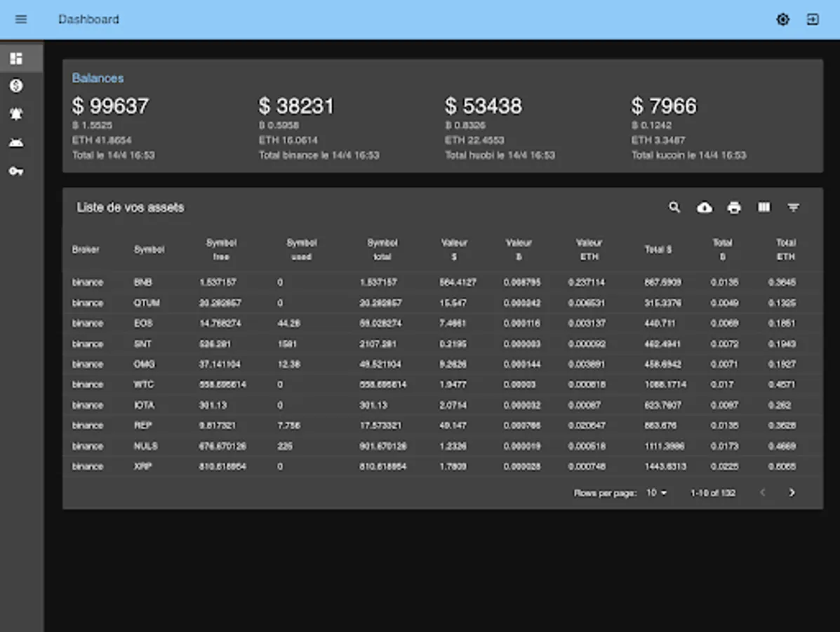Open the view columns selector
Image resolution: width=840 pixels, height=632 pixels.
pyautogui.click(x=764, y=207)
